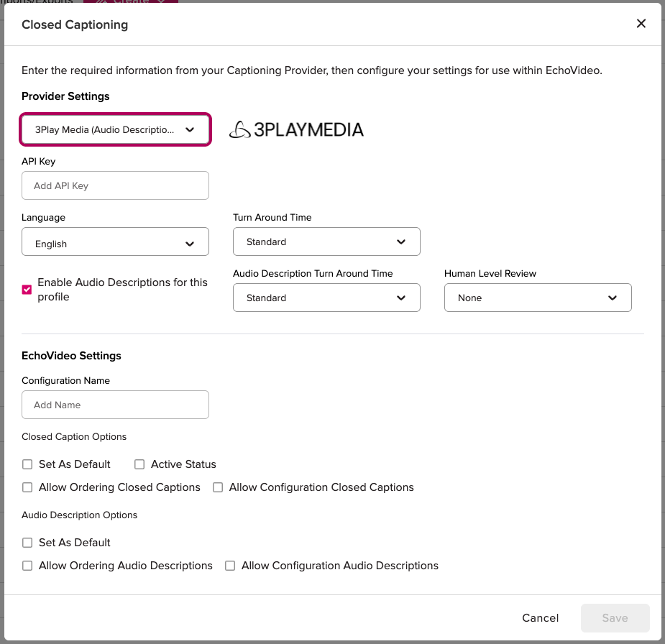
Task: Enable Allow Configuration Closed Captions
Action: pos(218,487)
